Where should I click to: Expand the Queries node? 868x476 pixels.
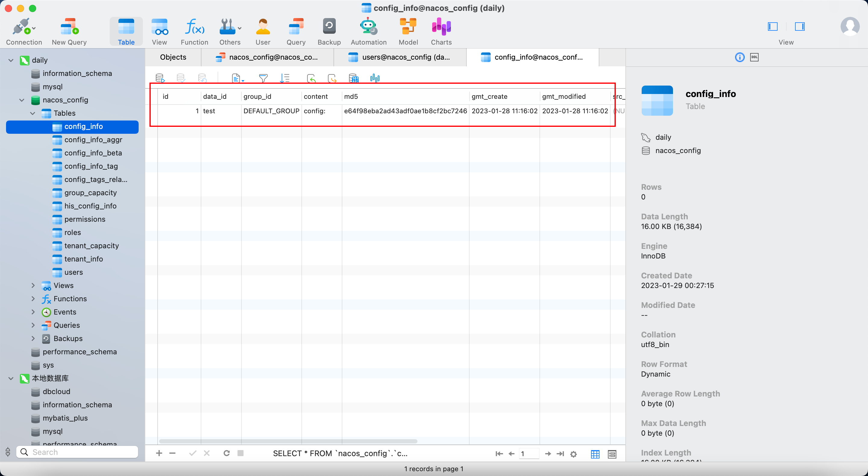33,325
